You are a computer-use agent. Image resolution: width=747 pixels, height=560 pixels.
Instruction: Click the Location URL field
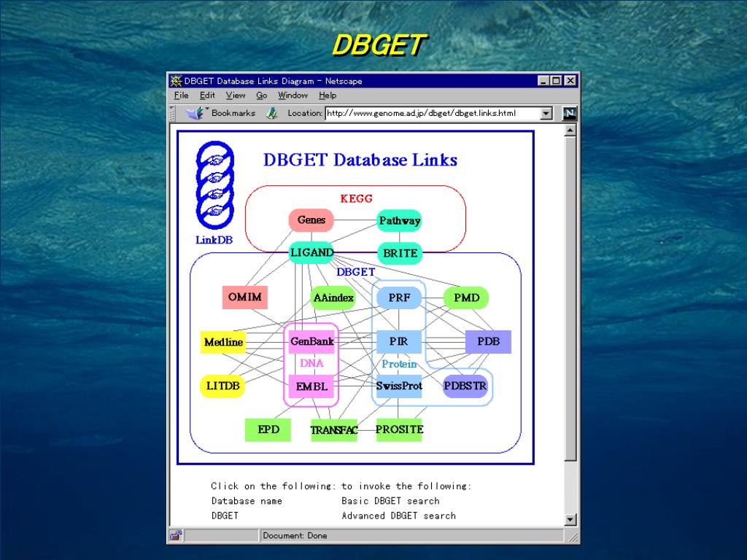pyautogui.click(x=433, y=113)
